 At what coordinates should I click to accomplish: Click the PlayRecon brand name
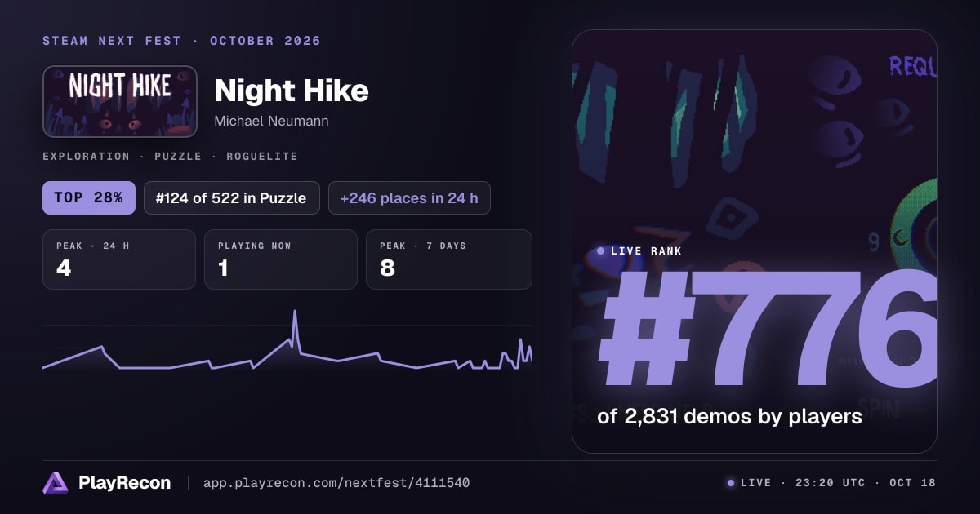click(124, 483)
